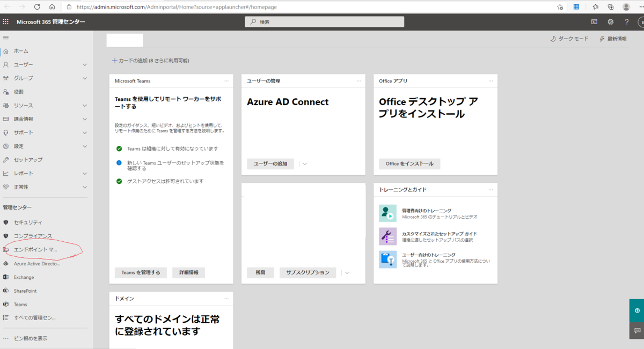Click the 設定 gear icon in sidebar

tap(6, 146)
